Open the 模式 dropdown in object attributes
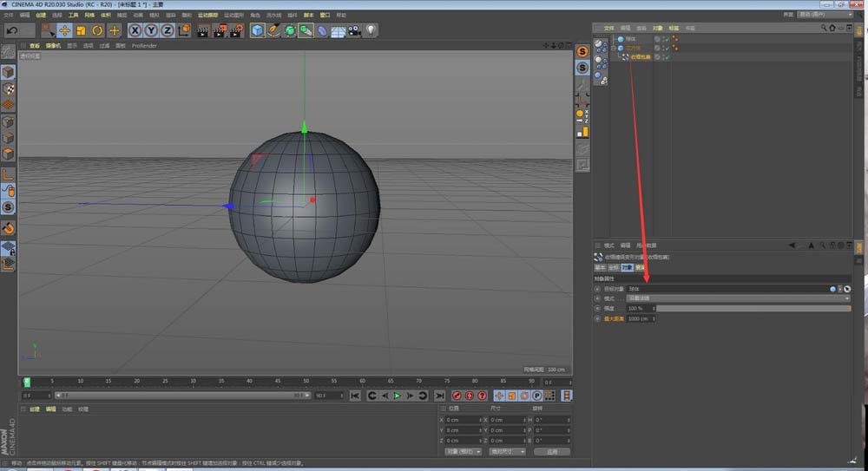This screenshot has height=471, width=868. pos(738,298)
